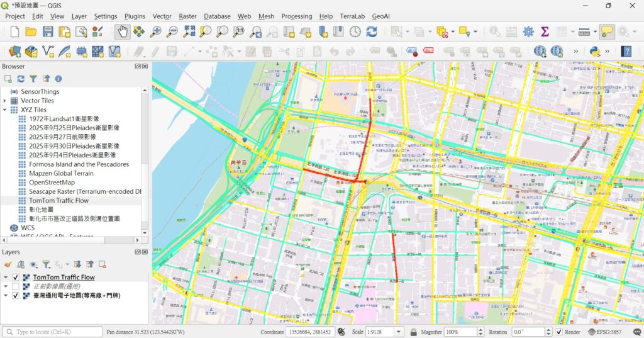Open the Python console
Screen dimensions: 644x338
click(x=594, y=52)
